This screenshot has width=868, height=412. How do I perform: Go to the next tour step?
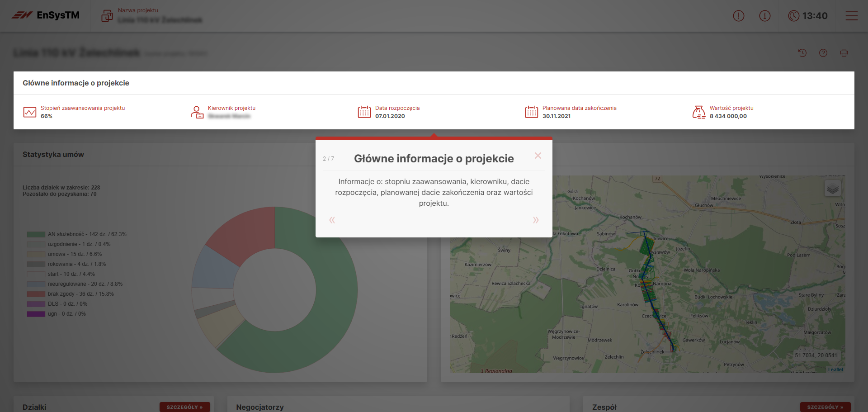535,220
